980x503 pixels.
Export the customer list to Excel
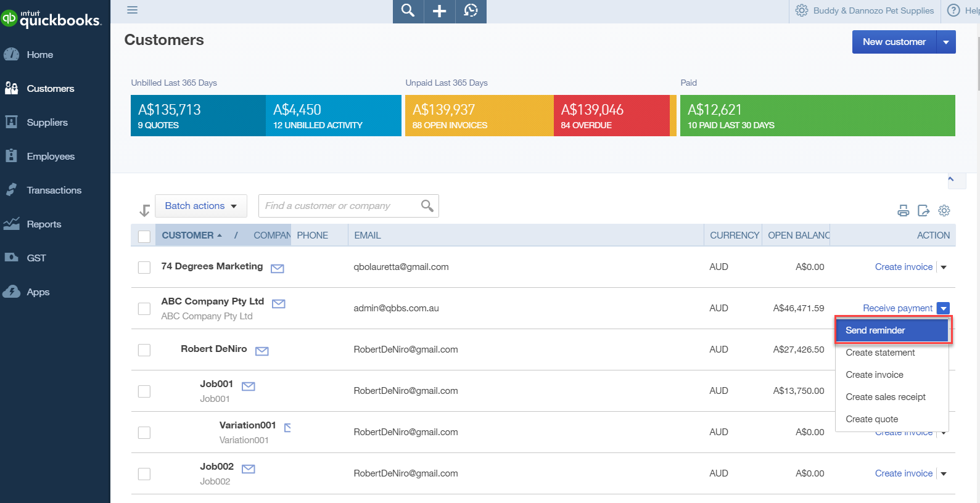click(923, 211)
